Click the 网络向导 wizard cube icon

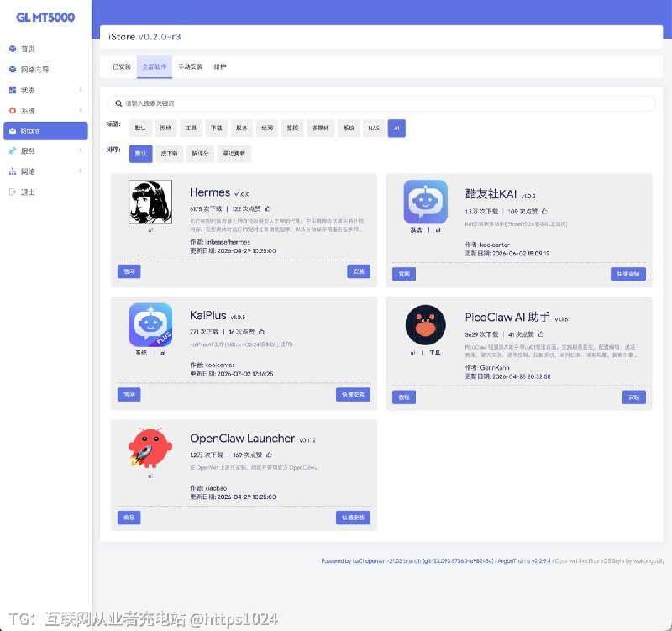point(13,70)
